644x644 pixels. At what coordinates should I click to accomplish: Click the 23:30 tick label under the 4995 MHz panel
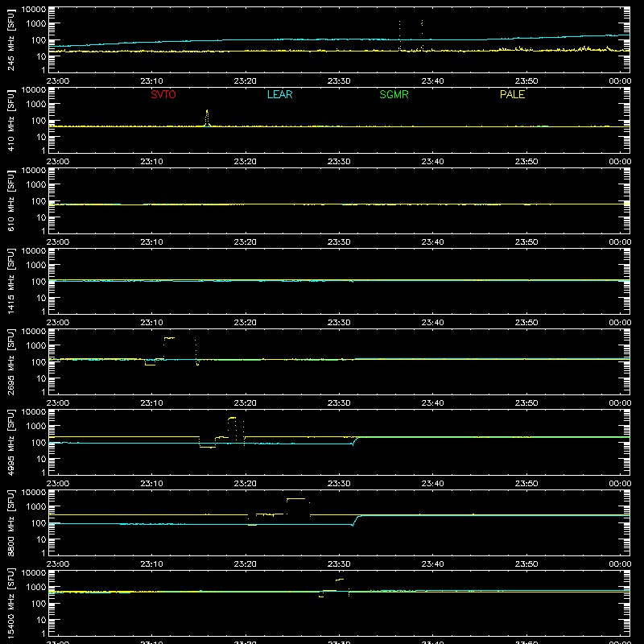point(339,484)
